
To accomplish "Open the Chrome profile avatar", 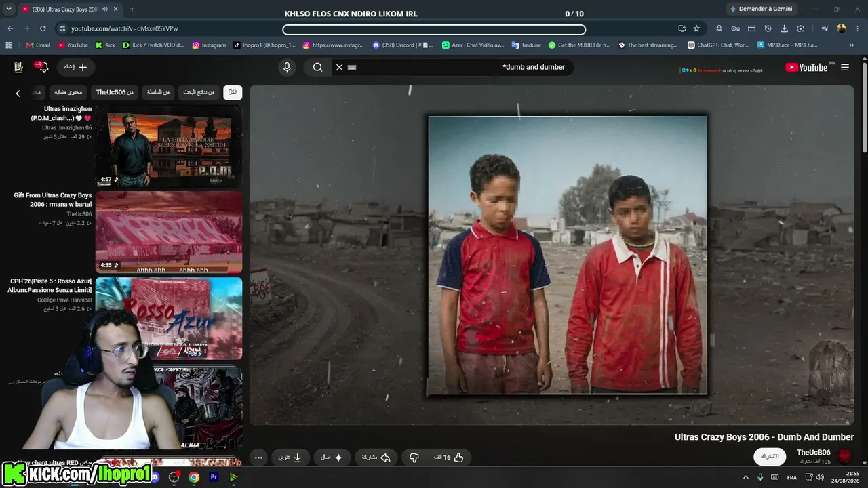I will point(842,28).
